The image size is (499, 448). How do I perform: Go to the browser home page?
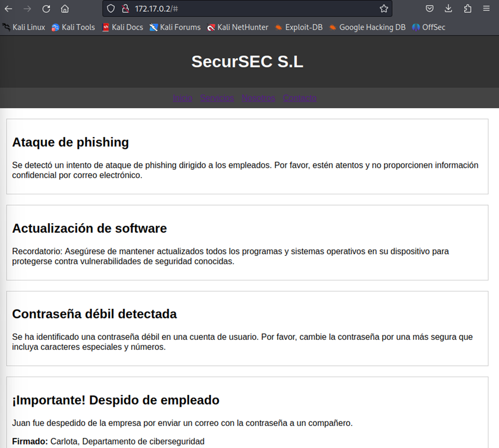click(65, 8)
